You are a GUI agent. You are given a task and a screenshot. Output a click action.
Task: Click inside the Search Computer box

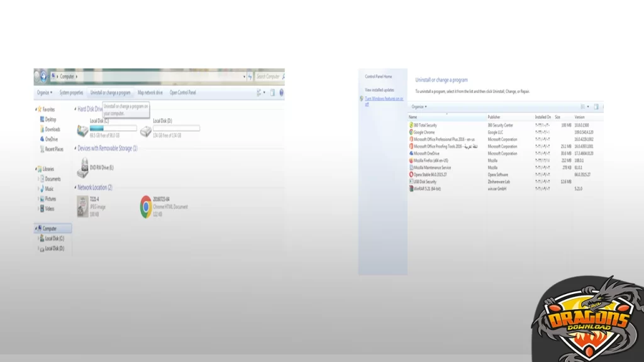click(x=270, y=76)
